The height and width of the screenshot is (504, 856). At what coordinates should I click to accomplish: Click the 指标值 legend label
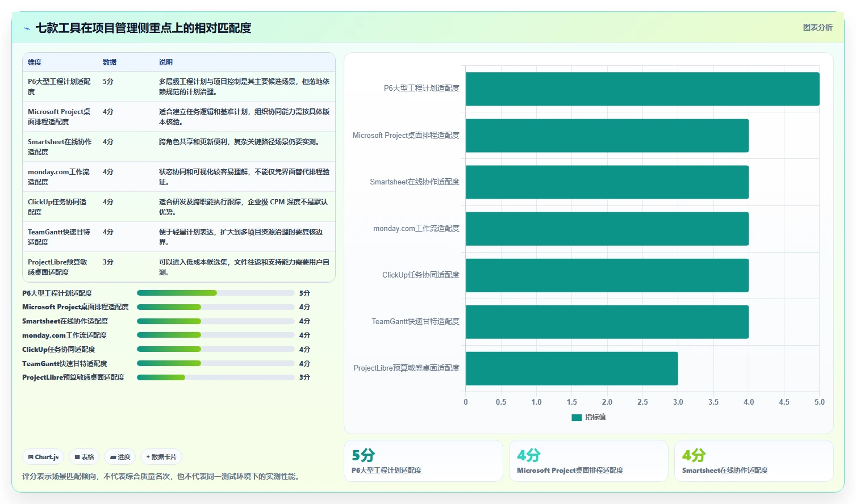595,417
